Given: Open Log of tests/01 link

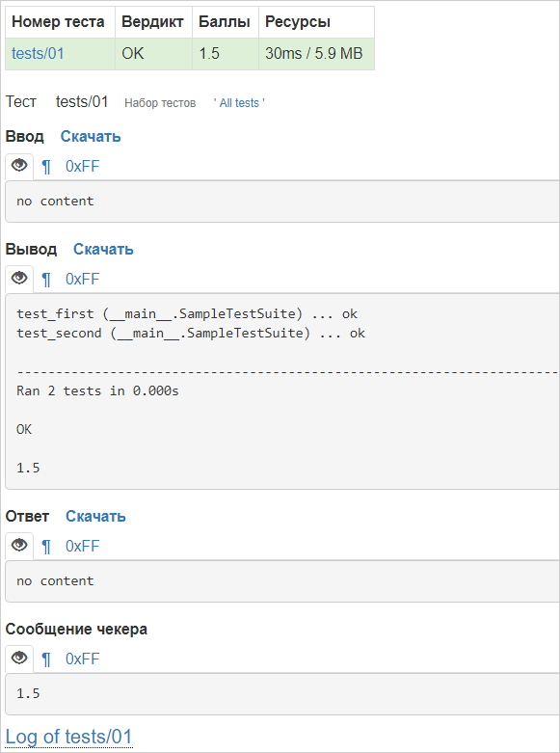Looking at the screenshot, I should tap(68, 737).
